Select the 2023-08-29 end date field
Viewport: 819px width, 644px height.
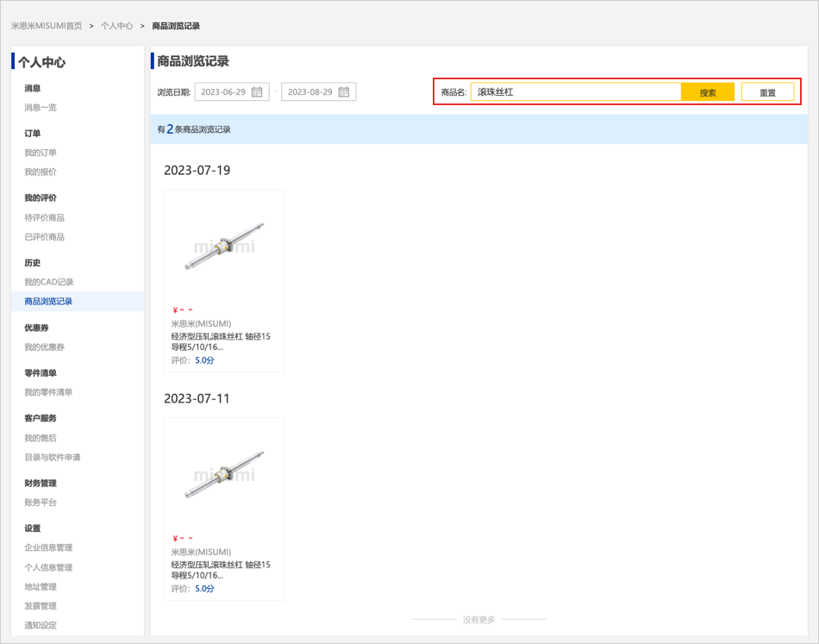(310, 92)
